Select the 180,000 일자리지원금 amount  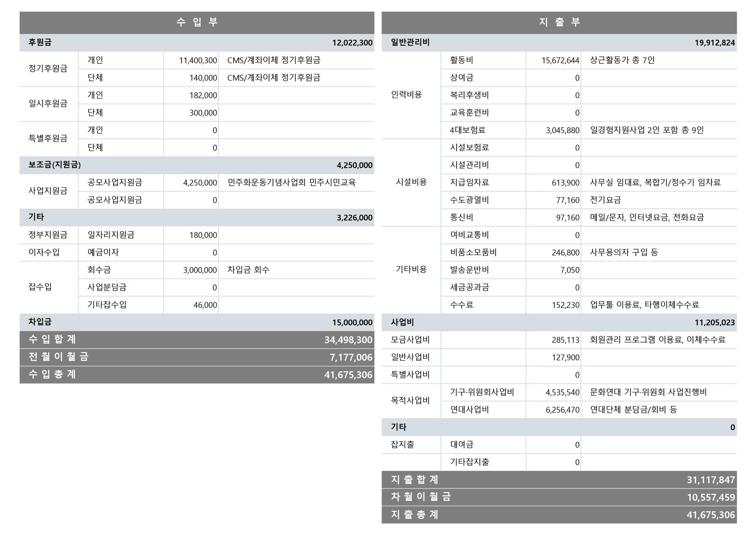203,235
